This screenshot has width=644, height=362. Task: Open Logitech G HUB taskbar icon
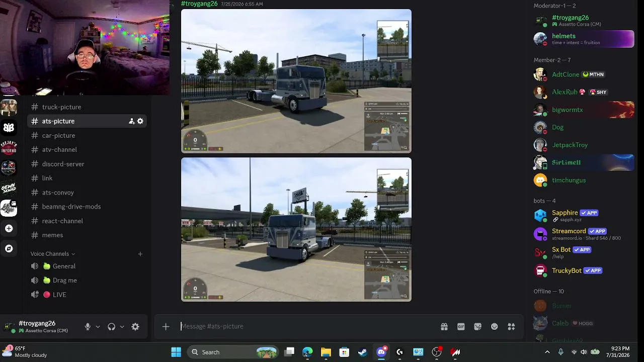tap(399, 352)
